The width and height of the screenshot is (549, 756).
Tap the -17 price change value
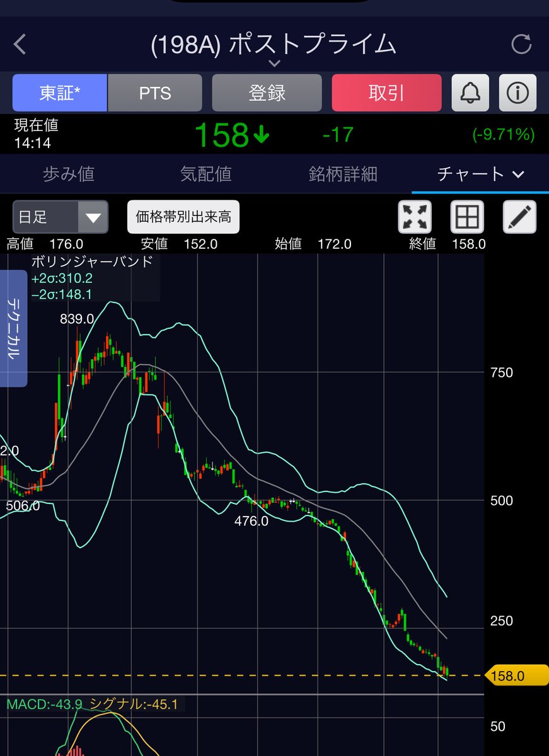(337, 134)
